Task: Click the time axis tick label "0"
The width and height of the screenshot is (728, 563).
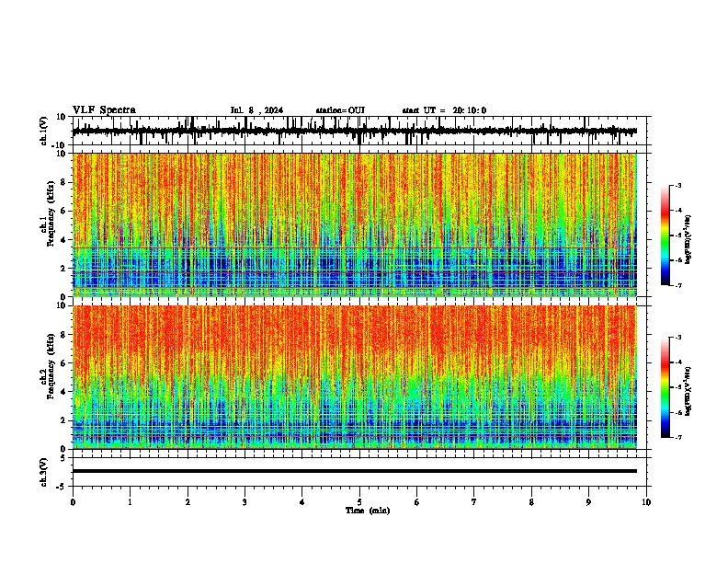Action: 73,502
